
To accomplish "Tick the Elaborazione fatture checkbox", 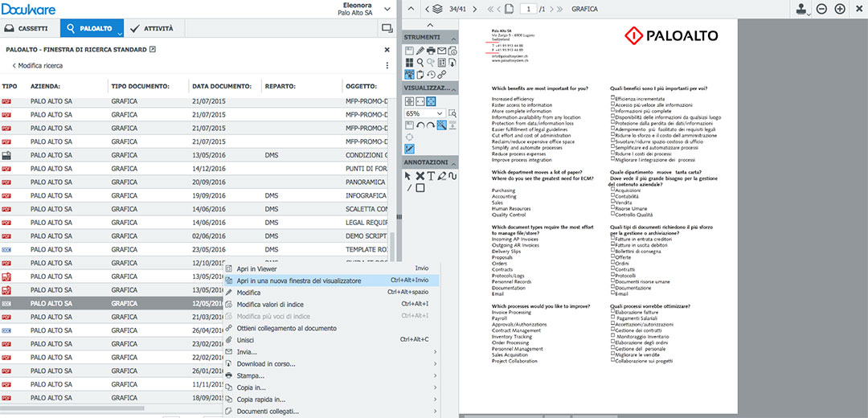I will click(612, 310).
